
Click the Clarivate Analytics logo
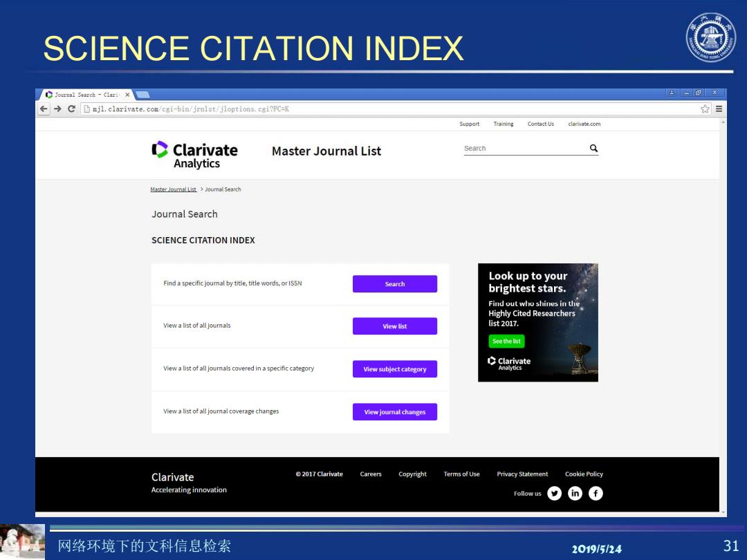(x=194, y=155)
